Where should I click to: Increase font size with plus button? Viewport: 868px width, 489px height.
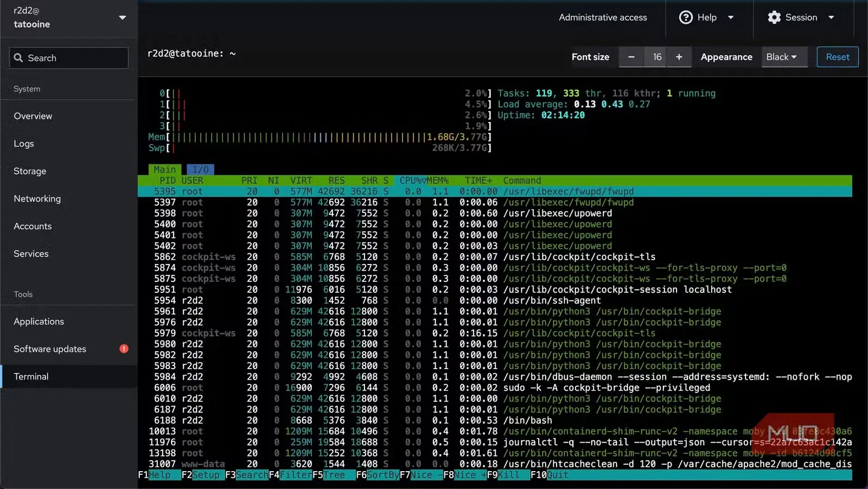coord(679,57)
